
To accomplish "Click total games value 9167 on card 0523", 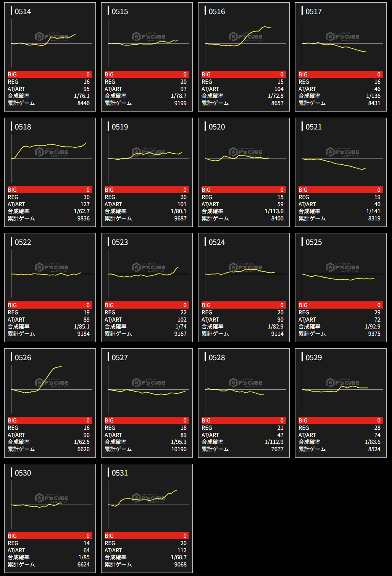I will [x=181, y=334].
